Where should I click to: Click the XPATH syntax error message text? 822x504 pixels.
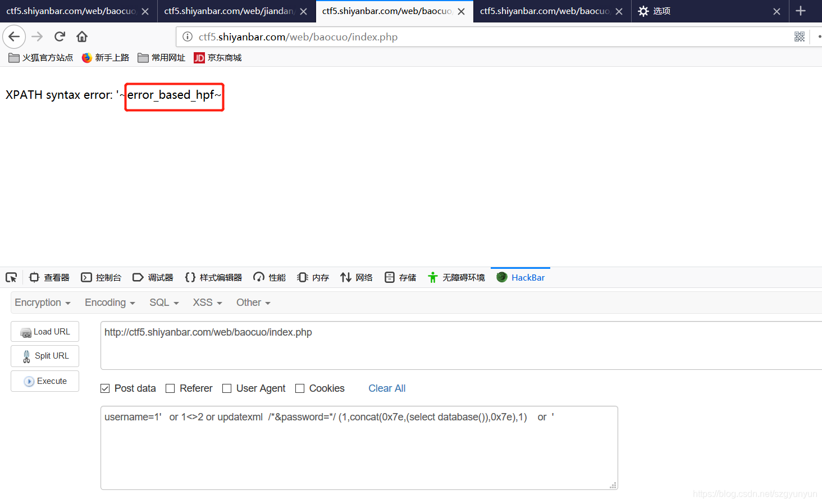(113, 95)
